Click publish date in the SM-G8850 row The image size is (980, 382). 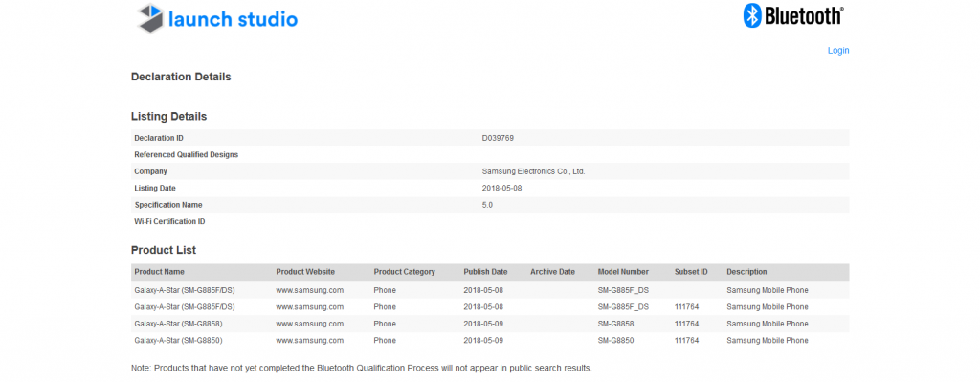tap(483, 341)
